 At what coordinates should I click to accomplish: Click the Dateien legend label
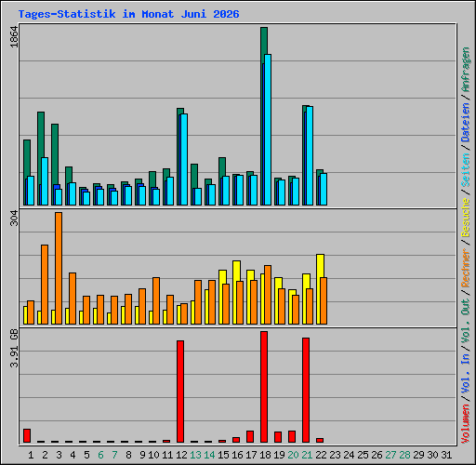pyautogui.click(x=466, y=123)
